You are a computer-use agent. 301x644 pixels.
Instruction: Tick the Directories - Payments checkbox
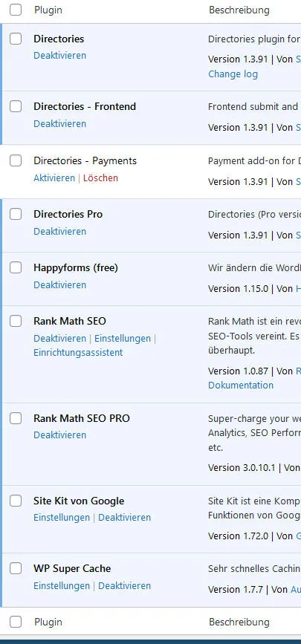click(x=16, y=160)
